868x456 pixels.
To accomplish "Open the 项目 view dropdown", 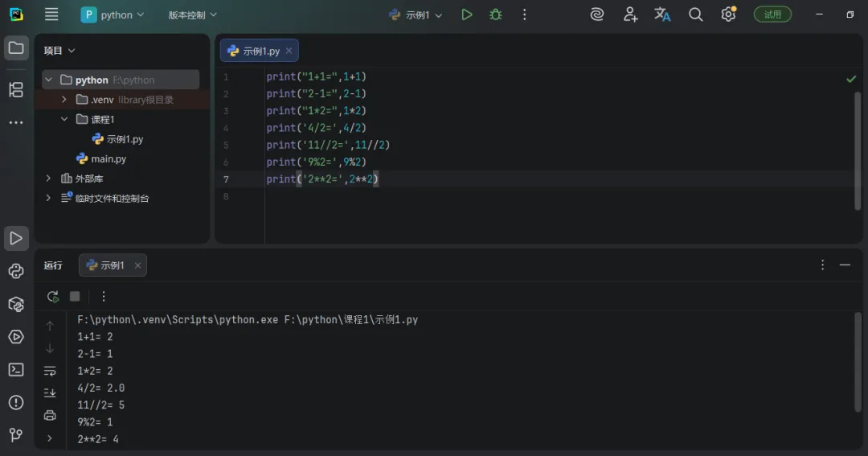I will (59, 51).
